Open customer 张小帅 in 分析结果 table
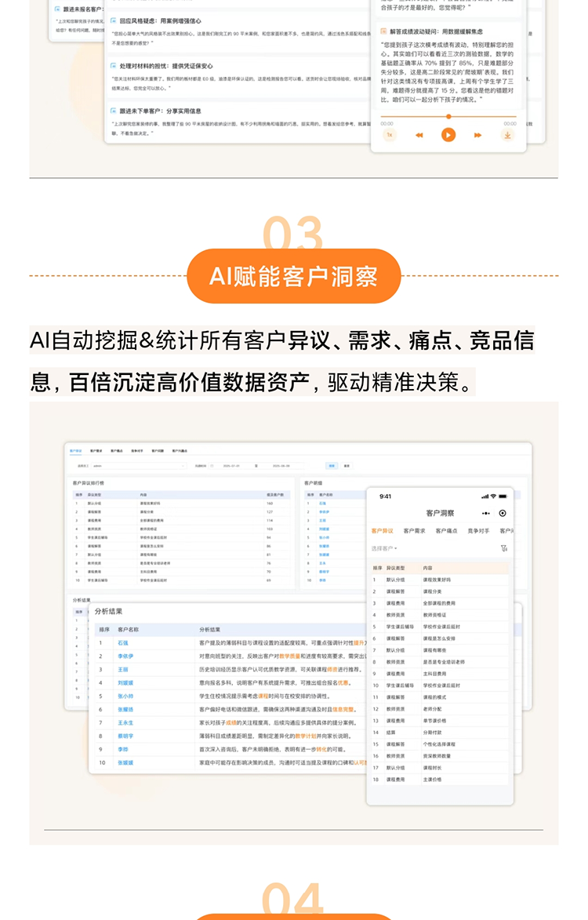The width and height of the screenshot is (588, 920). (125, 696)
